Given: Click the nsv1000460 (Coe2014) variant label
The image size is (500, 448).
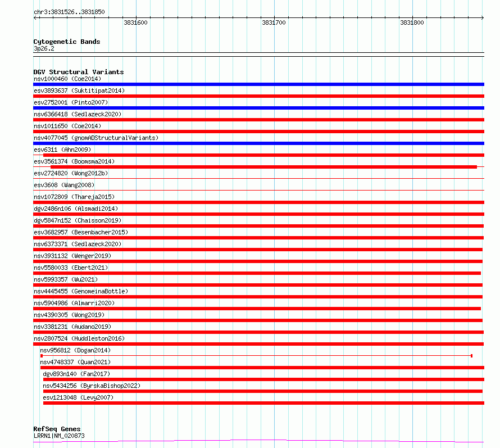Looking at the screenshot, I should tap(67, 79).
